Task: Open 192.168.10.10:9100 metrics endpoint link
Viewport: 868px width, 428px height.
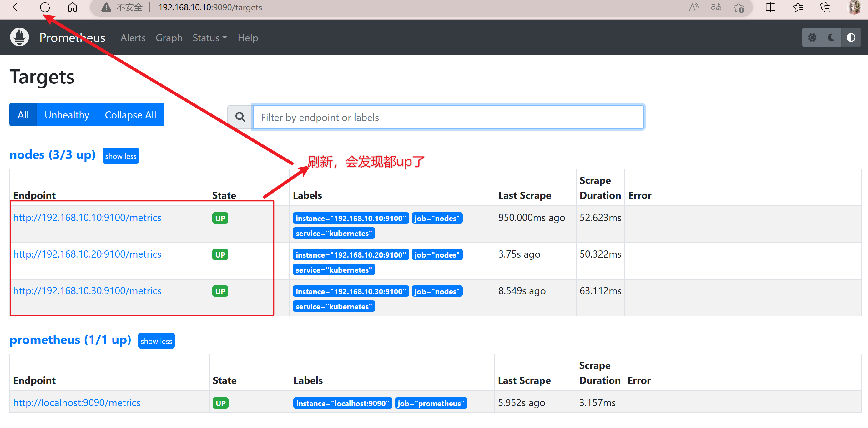Action: 87,217
